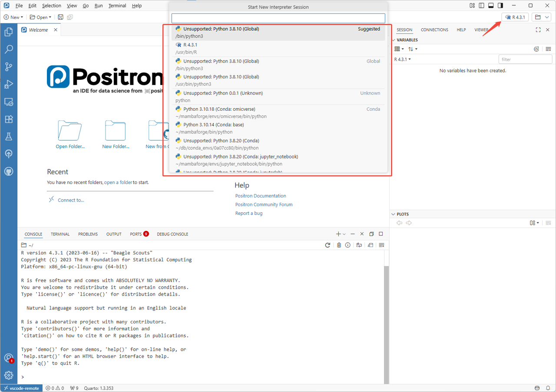Clear the console with the trash icon
The height and width of the screenshot is (392, 556).
[x=339, y=245]
